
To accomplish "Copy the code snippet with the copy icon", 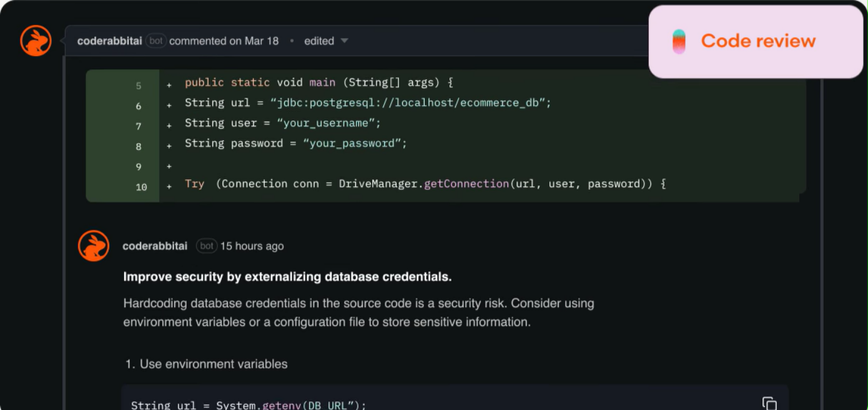I will (769, 403).
